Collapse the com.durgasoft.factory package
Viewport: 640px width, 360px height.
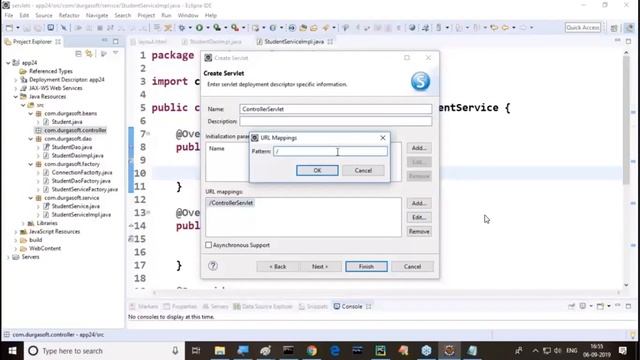[31, 164]
